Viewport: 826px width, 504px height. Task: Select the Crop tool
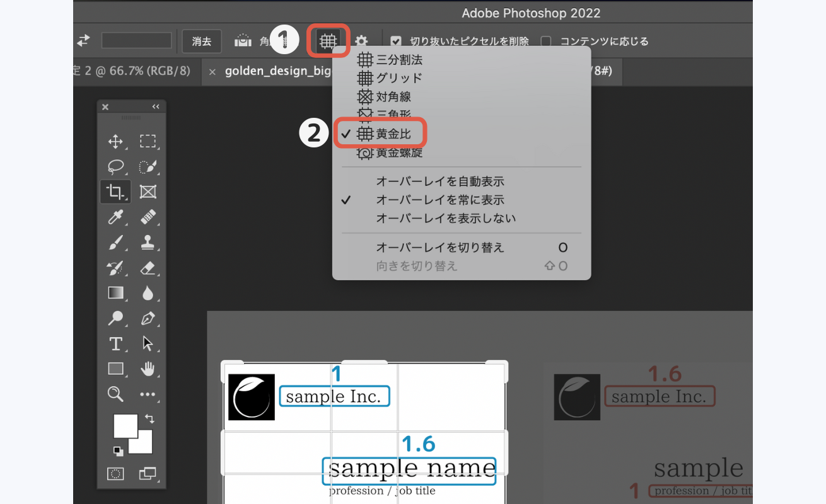[x=115, y=192]
